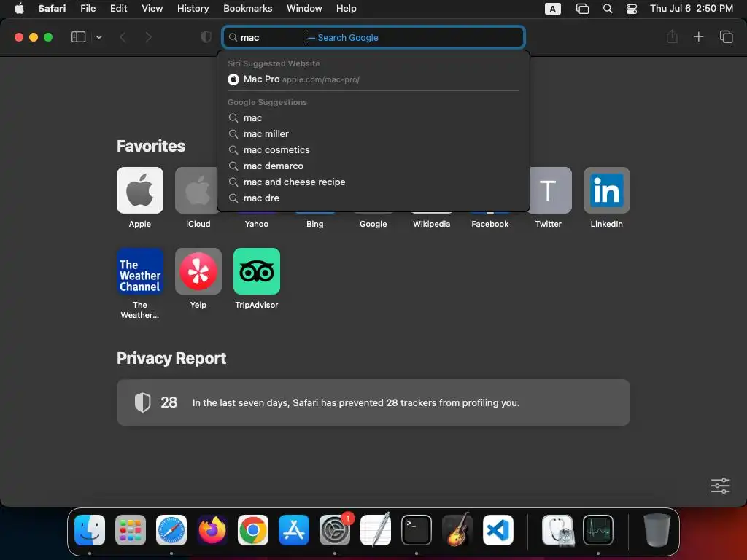
Task: Expand the tab group dropdown arrow
Action: 98,37
